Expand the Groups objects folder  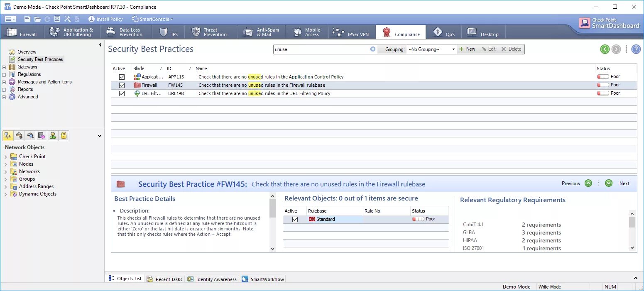[5, 179]
